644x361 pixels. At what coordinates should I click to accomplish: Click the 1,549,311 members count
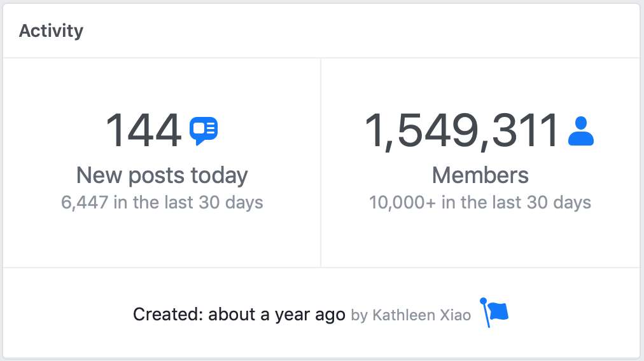[x=461, y=132]
